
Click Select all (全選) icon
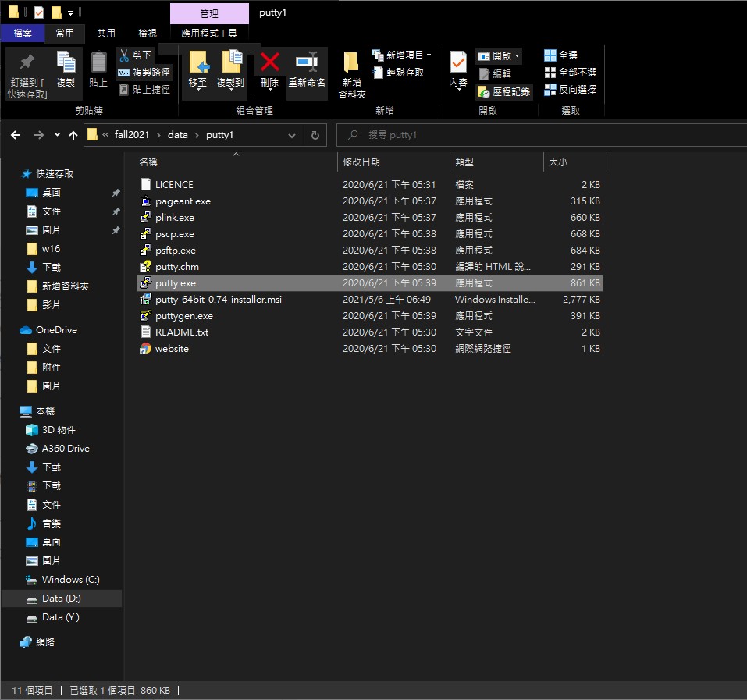(x=550, y=55)
